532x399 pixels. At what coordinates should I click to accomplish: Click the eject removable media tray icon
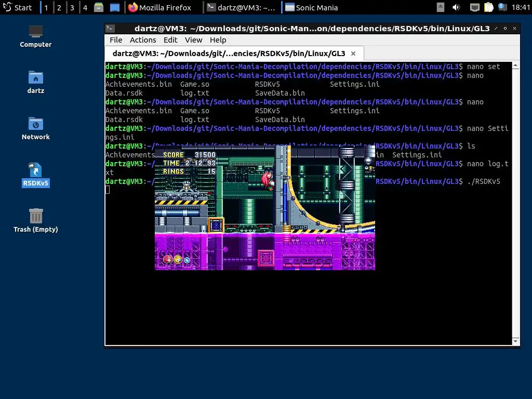(441, 7)
